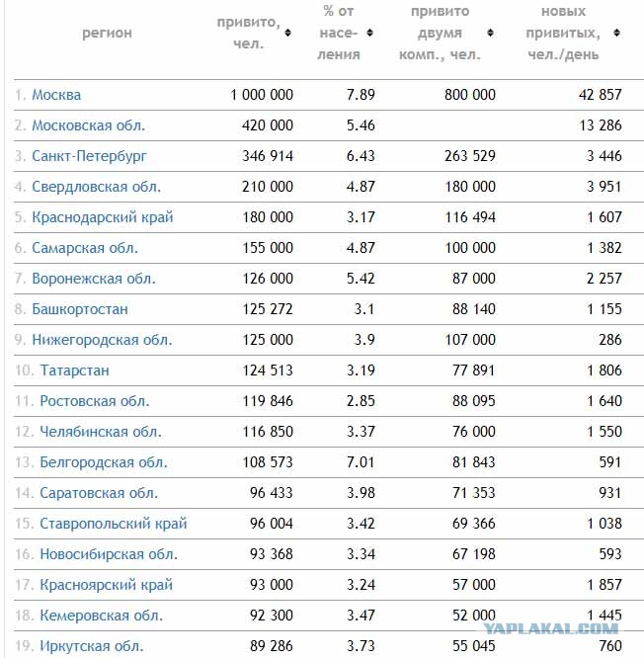Open the Самарская обл. link

coord(85,248)
